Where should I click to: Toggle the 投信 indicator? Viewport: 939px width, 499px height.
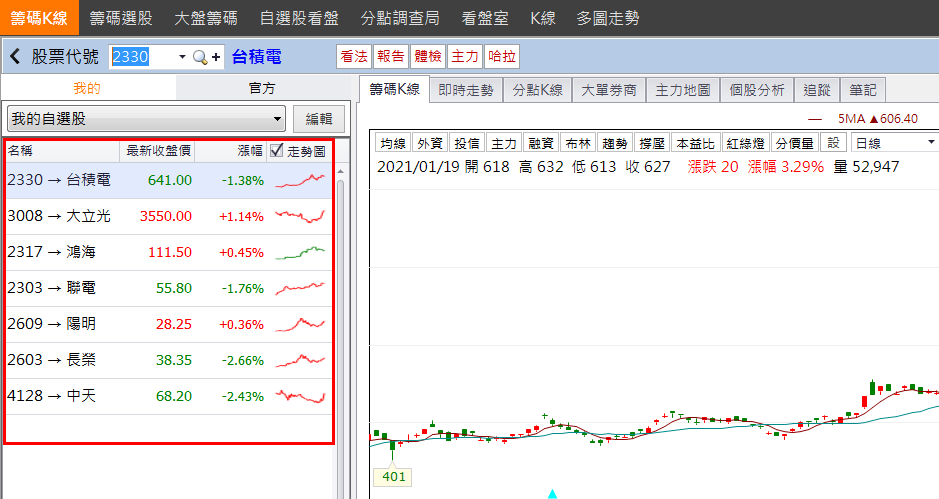coord(467,143)
